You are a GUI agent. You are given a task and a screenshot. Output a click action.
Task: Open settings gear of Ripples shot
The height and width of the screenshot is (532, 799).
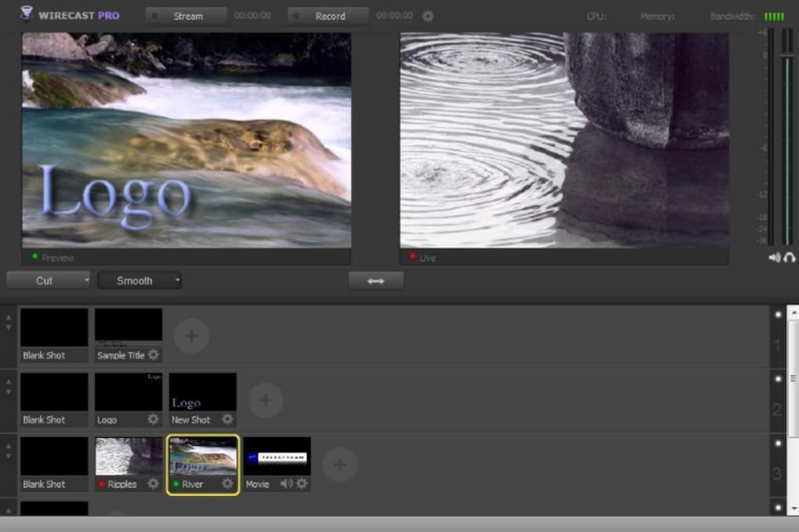coord(154,483)
